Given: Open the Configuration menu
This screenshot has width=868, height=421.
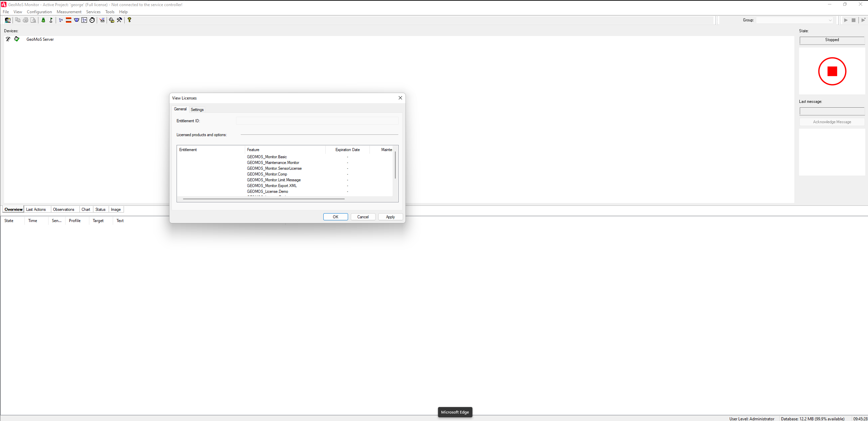Looking at the screenshot, I should [x=39, y=12].
